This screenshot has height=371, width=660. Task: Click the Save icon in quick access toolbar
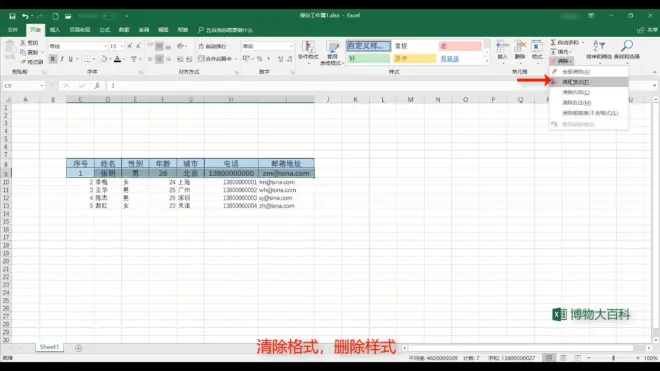click(12, 16)
